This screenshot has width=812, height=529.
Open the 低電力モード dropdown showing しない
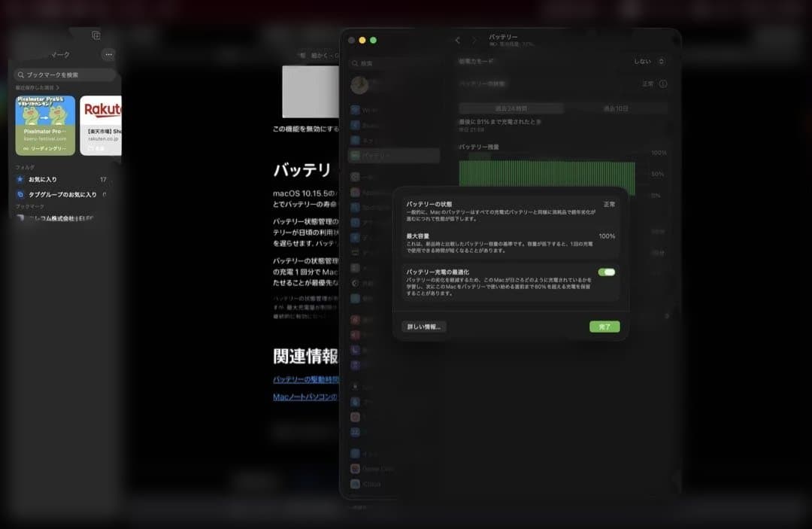pos(648,61)
